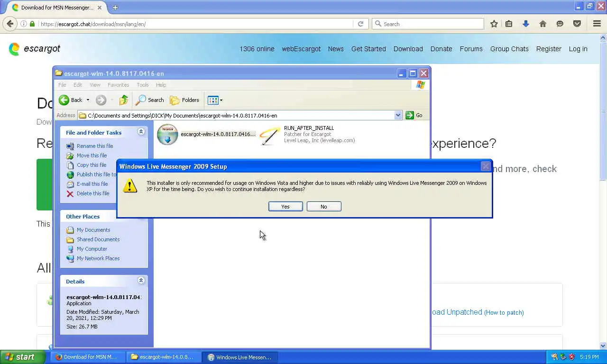
Task: Open the Explorer View menu
Action: click(95, 85)
